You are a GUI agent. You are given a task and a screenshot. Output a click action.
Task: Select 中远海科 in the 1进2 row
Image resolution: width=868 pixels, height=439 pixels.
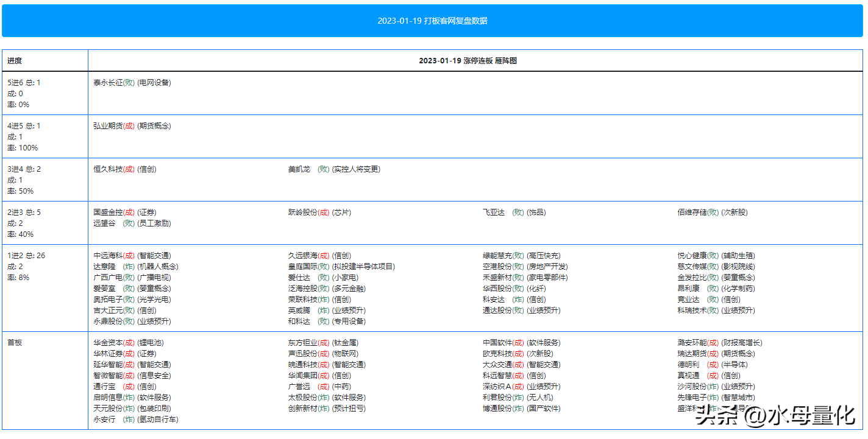(108, 256)
